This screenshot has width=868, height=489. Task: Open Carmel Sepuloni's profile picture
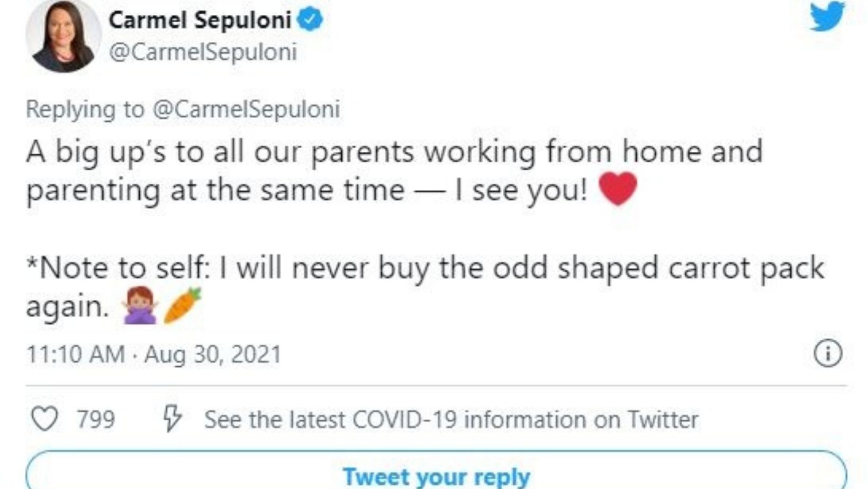pos(63,35)
